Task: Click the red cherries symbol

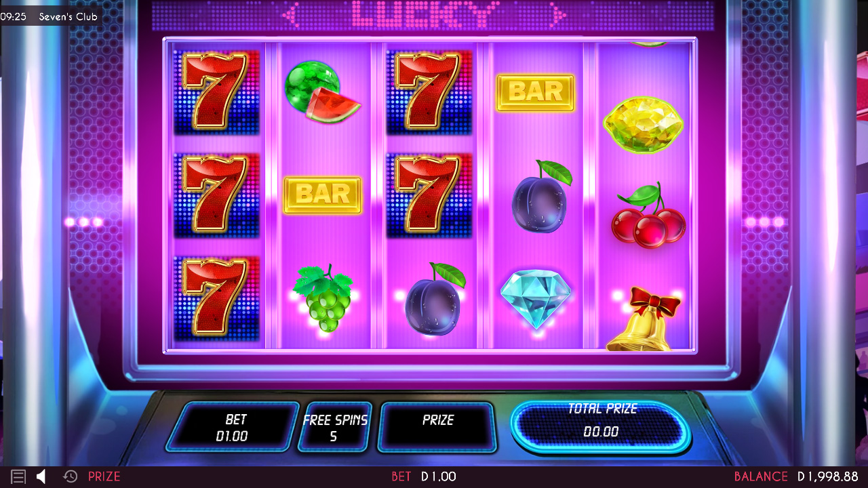Action: [x=648, y=215]
